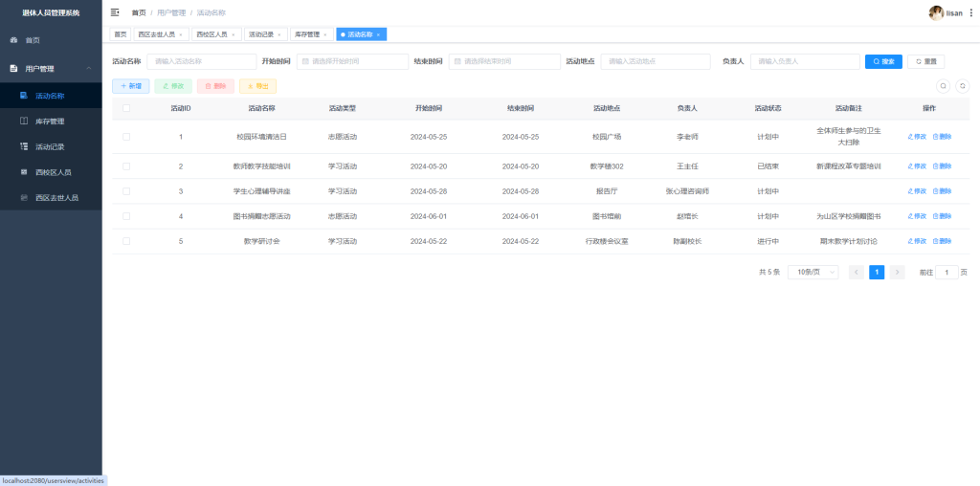Screen dimensions: 980x486
Task: Switch to the 活动记录 tab
Action: 261,34
